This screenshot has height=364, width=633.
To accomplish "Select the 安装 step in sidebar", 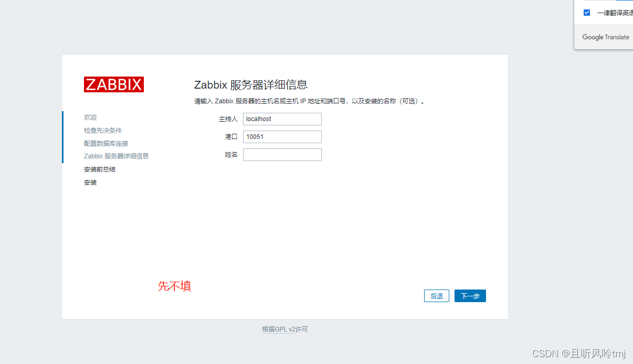I will point(90,183).
